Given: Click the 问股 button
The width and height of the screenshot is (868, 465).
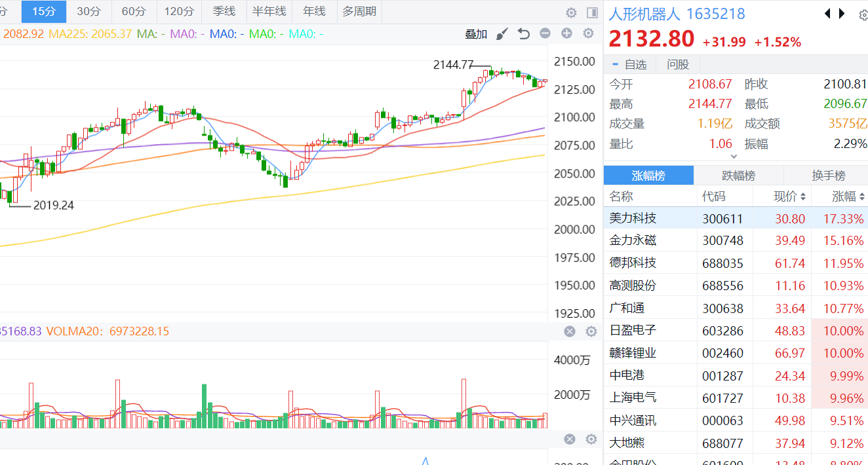Looking at the screenshot, I should pos(678,64).
